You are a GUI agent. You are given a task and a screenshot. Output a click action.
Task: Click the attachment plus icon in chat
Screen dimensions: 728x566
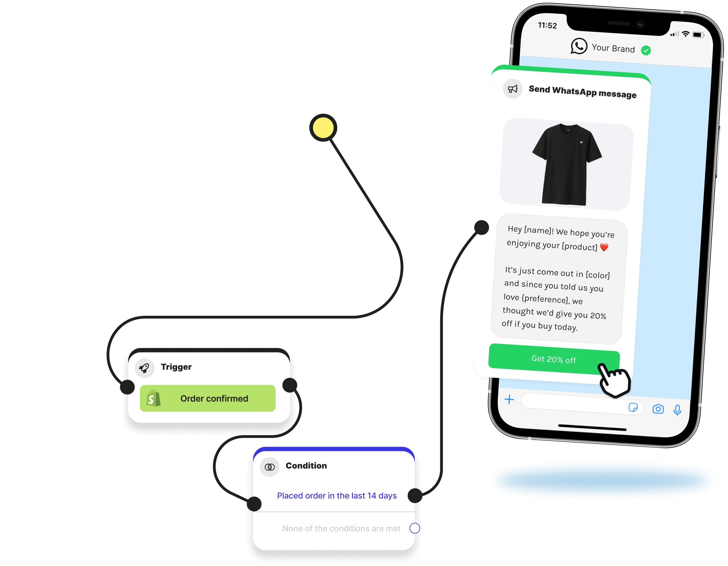(509, 399)
